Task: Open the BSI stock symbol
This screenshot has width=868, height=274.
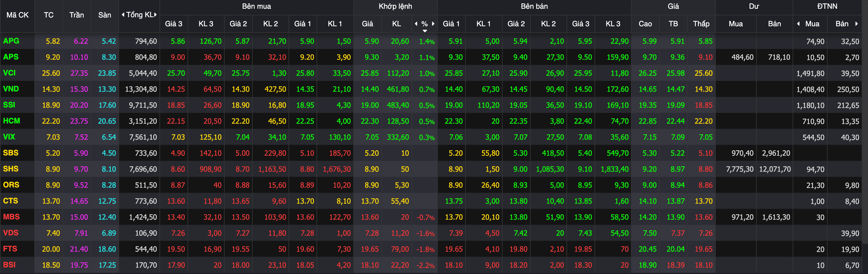Action: 9,265
